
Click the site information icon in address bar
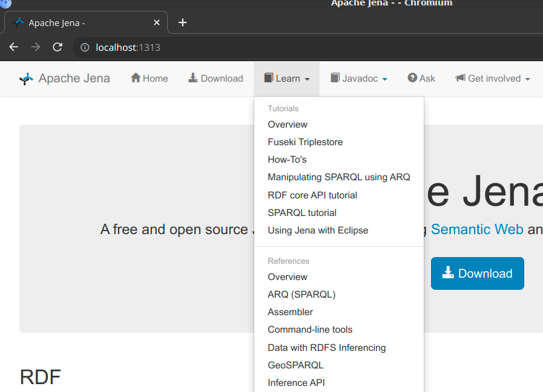pyautogui.click(x=85, y=47)
